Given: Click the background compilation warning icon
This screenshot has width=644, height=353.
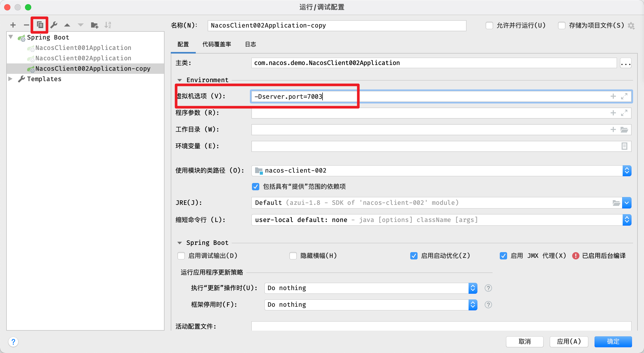Looking at the screenshot, I should (x=576, y=256).
